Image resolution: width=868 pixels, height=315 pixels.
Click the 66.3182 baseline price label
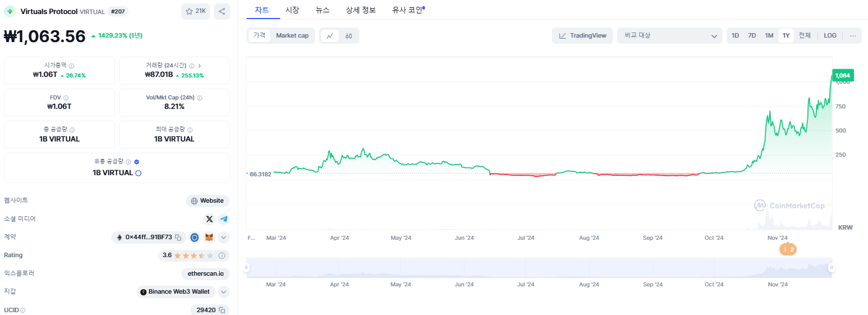coord(260,174)
